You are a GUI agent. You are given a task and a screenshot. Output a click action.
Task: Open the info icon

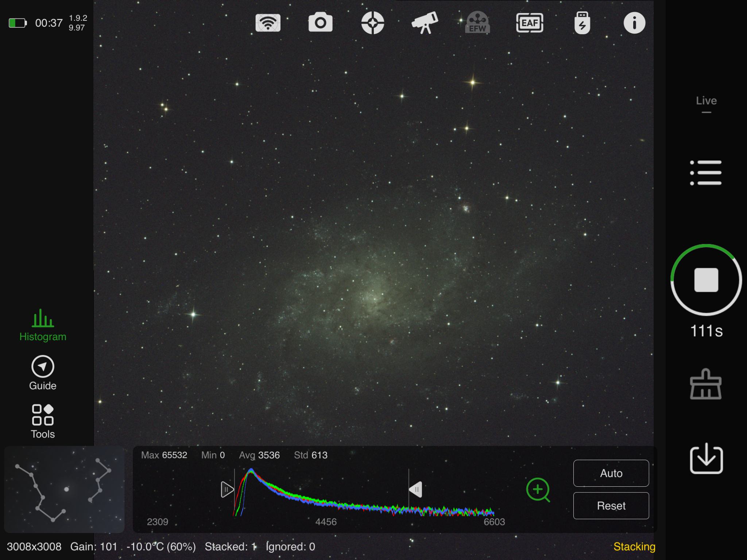click(x=634, y=23)
